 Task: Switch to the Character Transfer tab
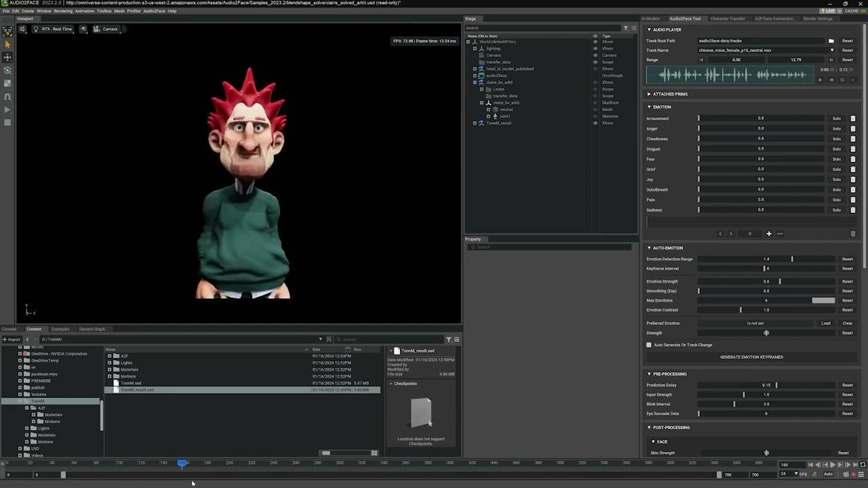[x=728, y=18]
